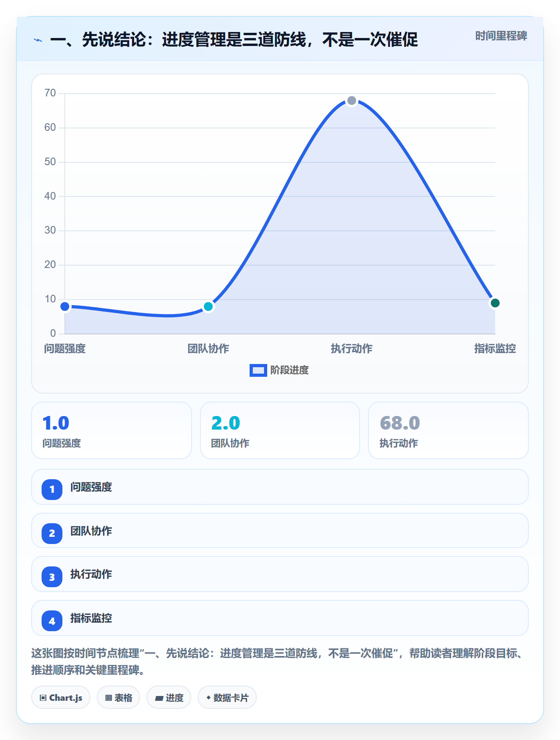
Task: Expand the 指标监控 list row
Action: point(280,618)
